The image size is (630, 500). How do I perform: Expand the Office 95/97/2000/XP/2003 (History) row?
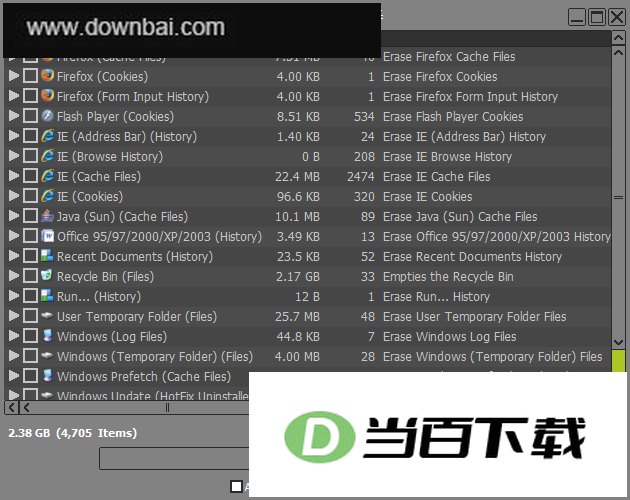(x=14, y=236)
